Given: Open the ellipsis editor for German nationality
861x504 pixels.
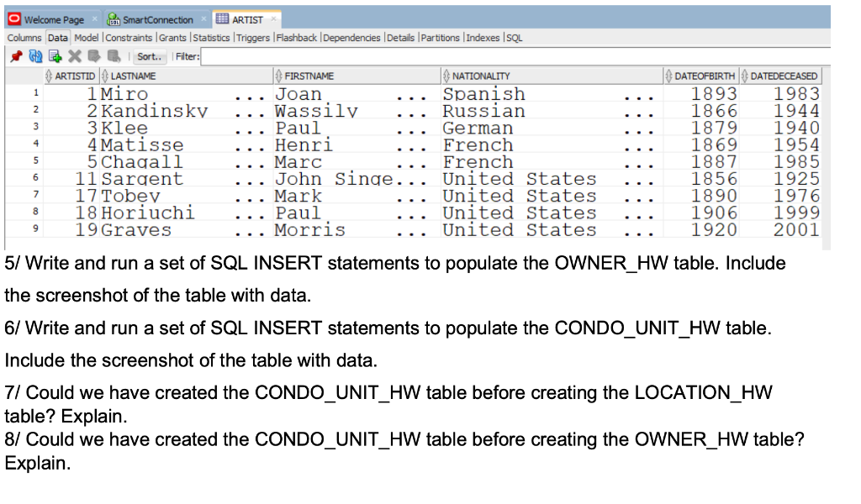Looking at the screenshot, I should pyautogui.click(x=639, y=132).
